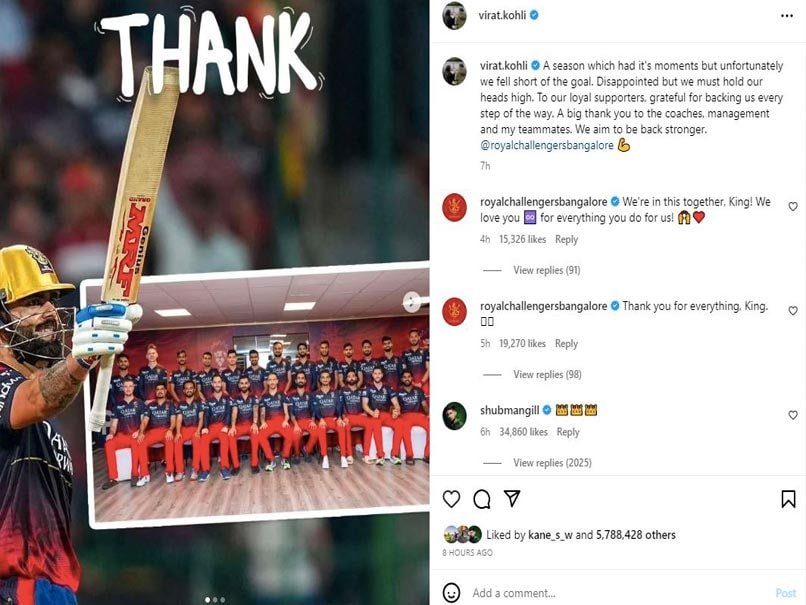This screenshot has width=806, height=605.
Task: Reply to shubmangill's comment
Action: click(x=568, y=432)
